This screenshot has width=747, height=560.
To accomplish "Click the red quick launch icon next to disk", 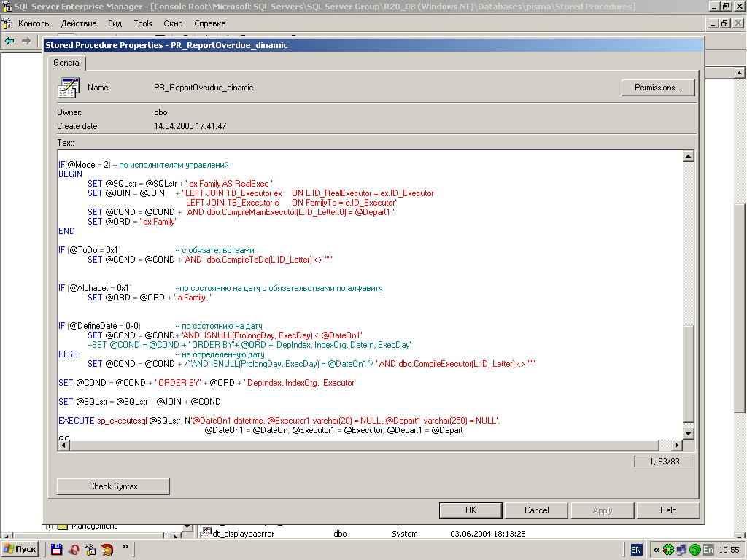I will coord(73,549).
